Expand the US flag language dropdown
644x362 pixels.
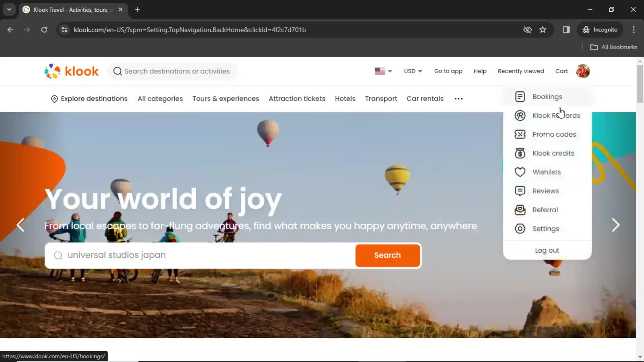(383, 71)
